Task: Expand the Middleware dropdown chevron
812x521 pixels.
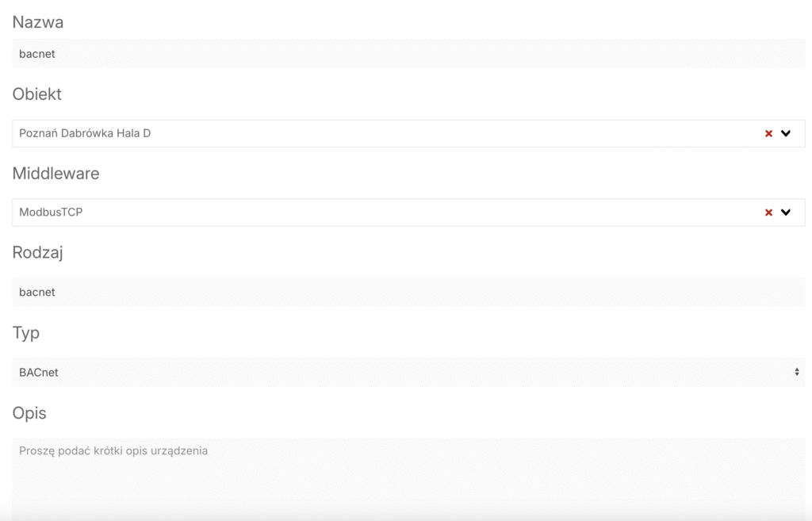Action: point(786,213)
